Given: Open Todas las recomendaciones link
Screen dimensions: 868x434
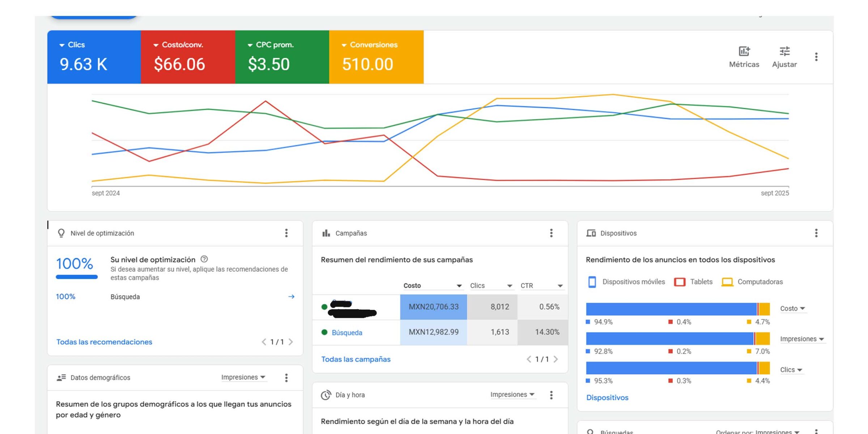Looking at the screenshot, I should click(x=104, y=342).
